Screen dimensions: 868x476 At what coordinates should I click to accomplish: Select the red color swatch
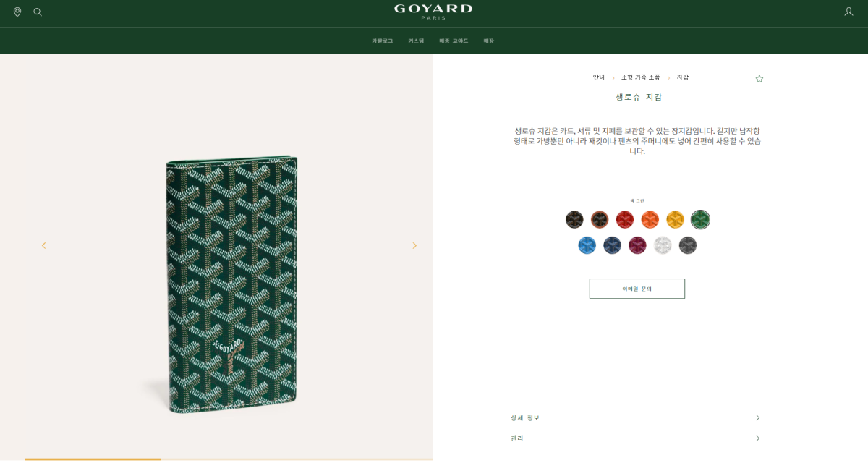tap(625, 219)
